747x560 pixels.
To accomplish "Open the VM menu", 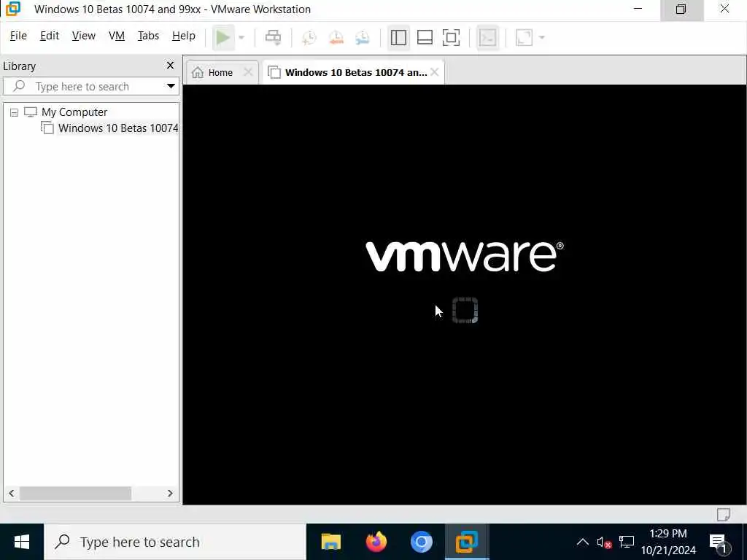I will (x=117, y=36).
